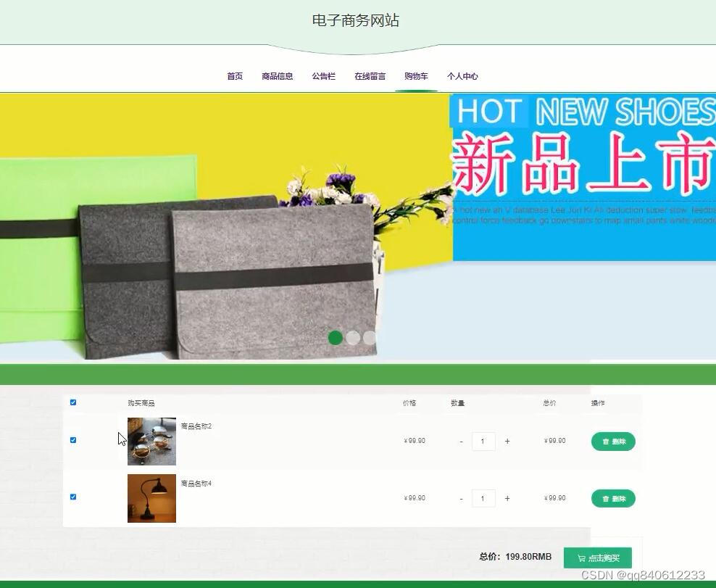Open the 首页 navigation menu item
This screenshot has height=588, width=716.
click(234, 75)
